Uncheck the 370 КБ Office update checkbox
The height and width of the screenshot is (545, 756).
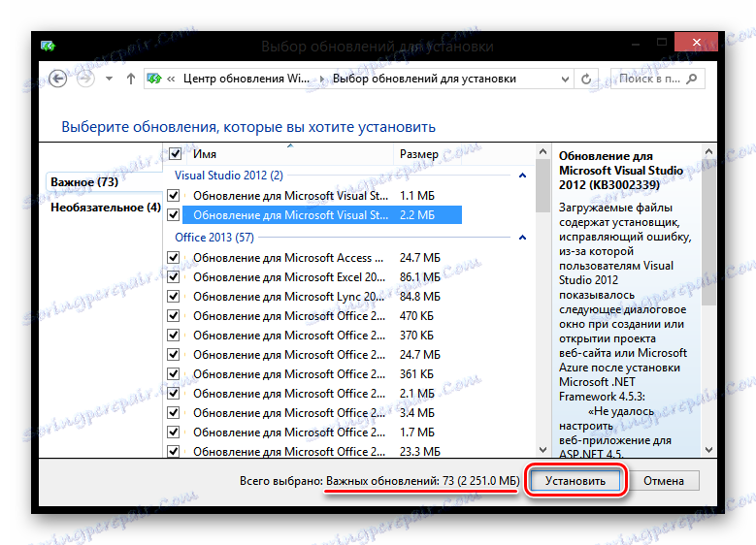173,335
